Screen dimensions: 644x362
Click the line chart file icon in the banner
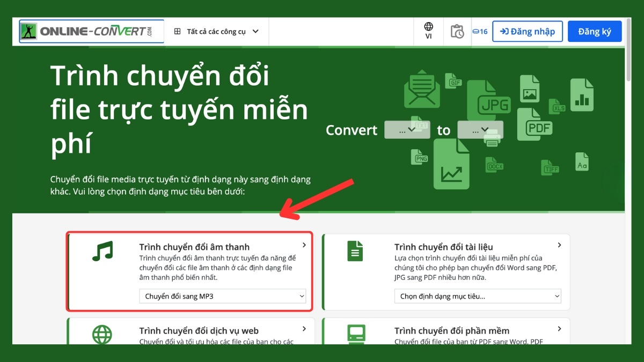click(x=451, y=164)
